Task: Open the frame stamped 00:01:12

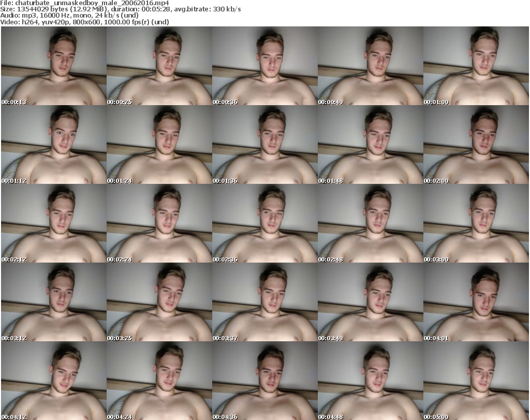Action: coord(54,144)
